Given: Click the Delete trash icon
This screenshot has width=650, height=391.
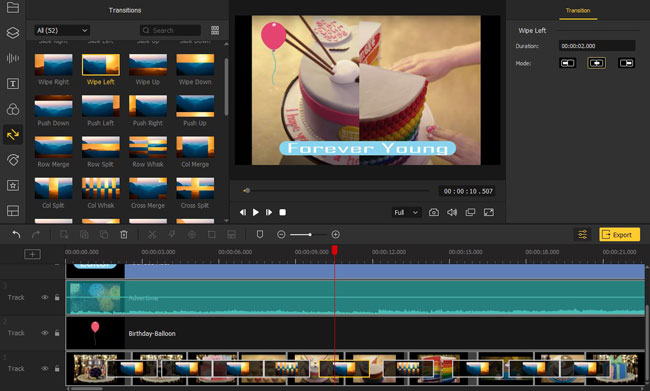Looking at the screenshot, I should pyautogui.click(x=124, y=235).
